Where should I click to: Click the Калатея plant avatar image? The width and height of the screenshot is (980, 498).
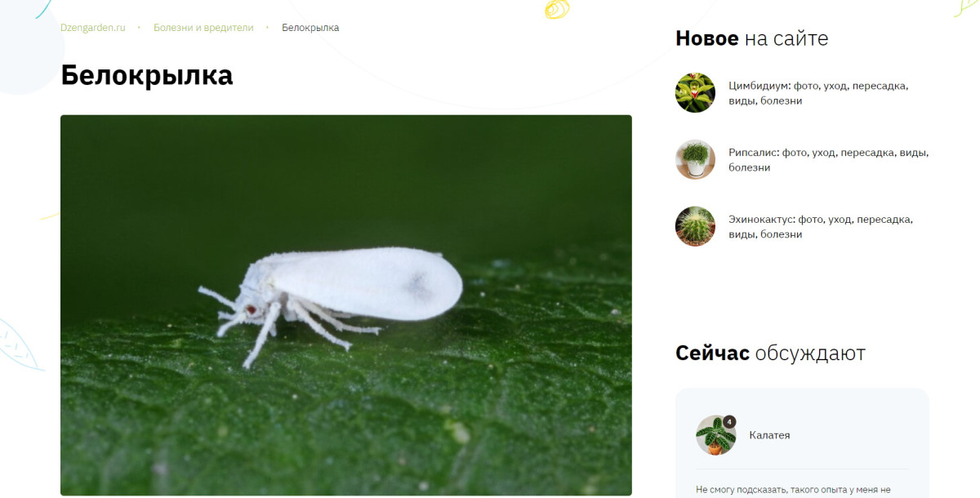coord(715,435)
